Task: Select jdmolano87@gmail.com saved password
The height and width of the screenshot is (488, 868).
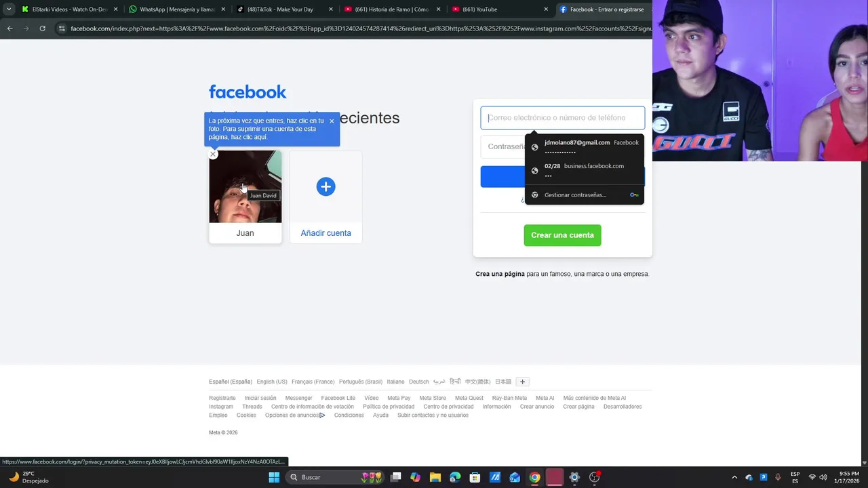Action: 585,146
